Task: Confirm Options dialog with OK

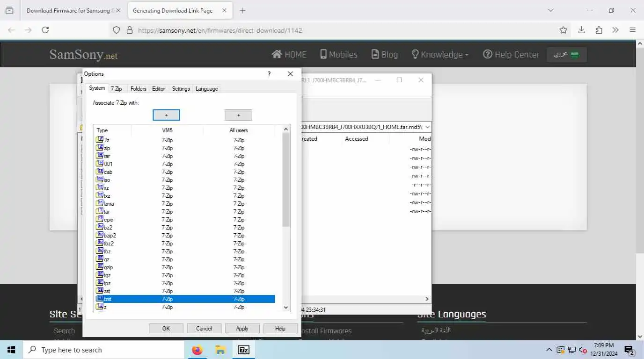Action: pos(166,329)
